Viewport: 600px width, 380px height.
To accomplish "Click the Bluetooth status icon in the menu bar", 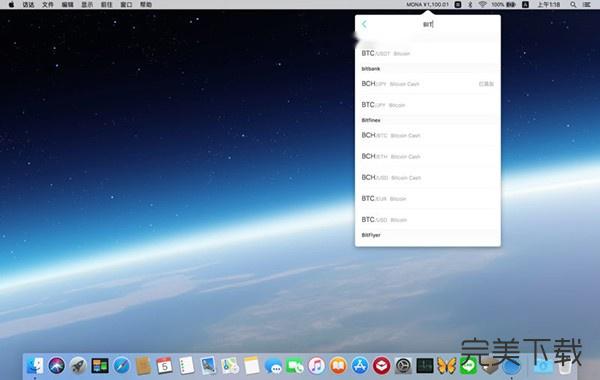I will (470, 5).
